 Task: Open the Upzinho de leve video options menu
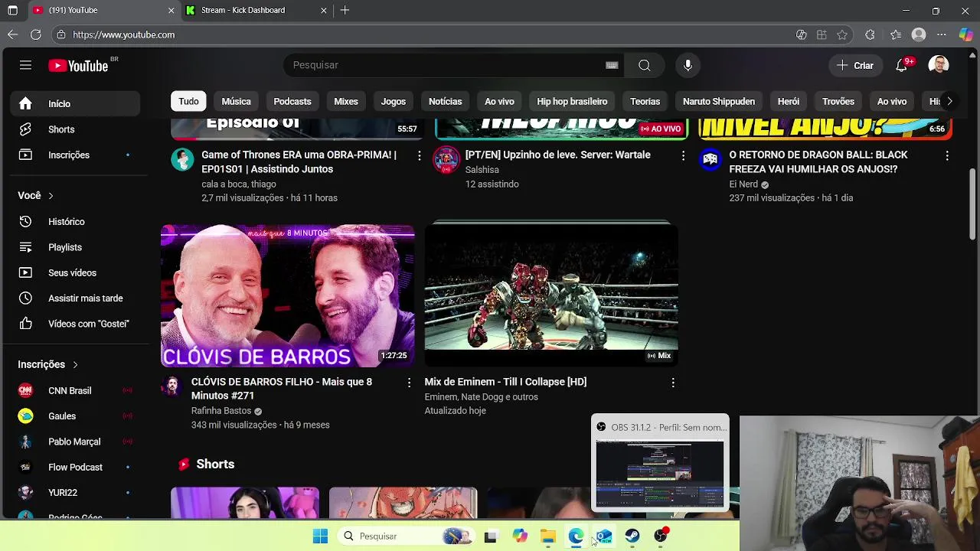pyautogui.click(x=683, y=155)
